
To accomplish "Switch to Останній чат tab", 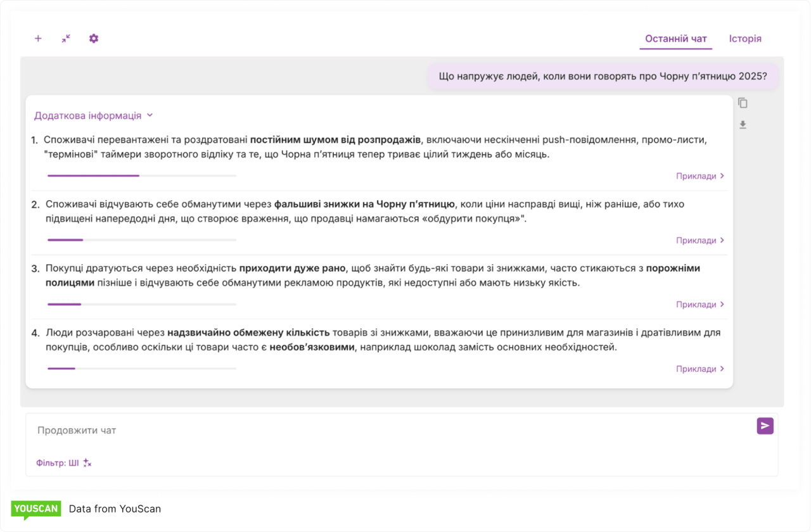I will coord(675,39).
